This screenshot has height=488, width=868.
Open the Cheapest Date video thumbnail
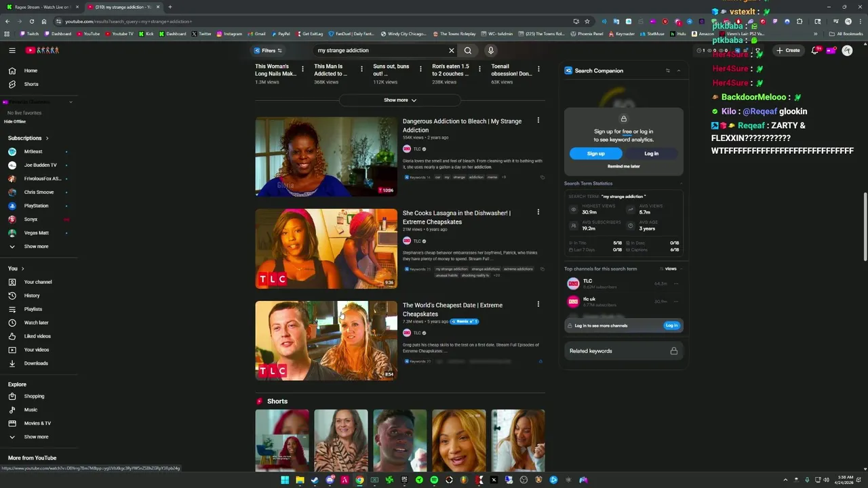(326, 340)
